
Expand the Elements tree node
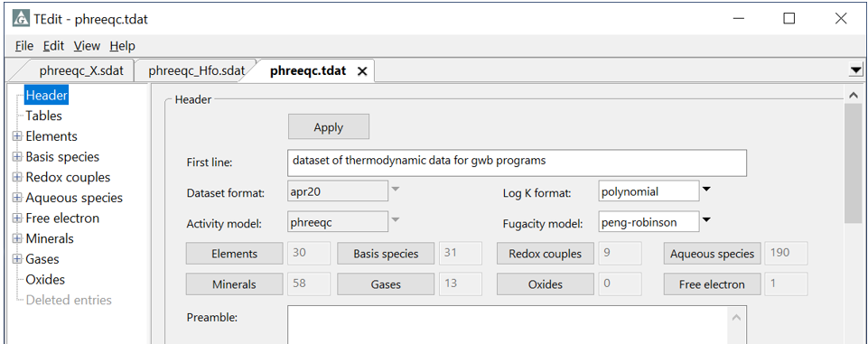click(x=17, y=136)
